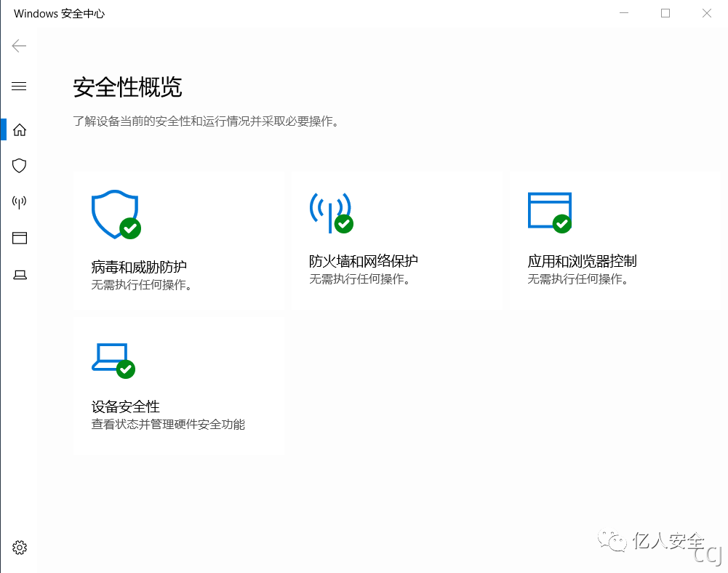Image resolution: width=728 pixels, height=573 pixels.
Task: Click the back arrow at top left
Action: [x=18, y=45]
